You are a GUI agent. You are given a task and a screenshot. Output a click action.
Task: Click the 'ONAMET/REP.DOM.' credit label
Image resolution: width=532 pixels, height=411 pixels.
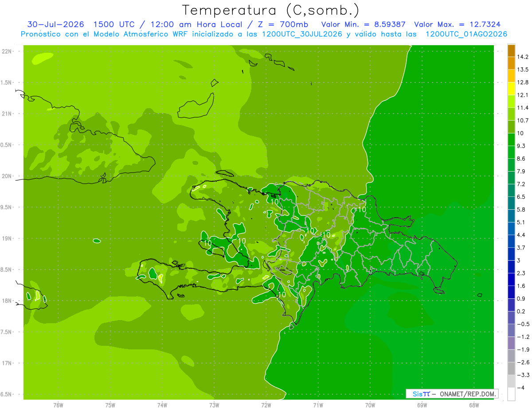pyautogui.click(x=468, y=394)
